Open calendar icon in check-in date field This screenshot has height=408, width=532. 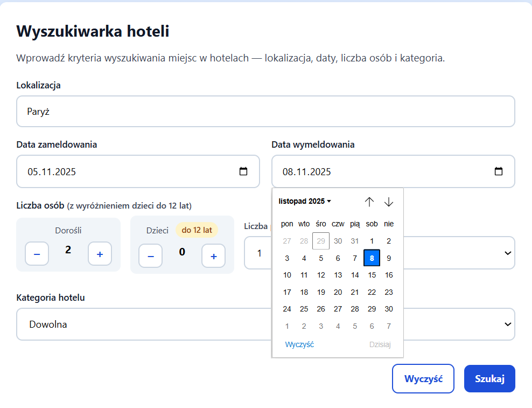pyautogui.click(x=243, y=171)
